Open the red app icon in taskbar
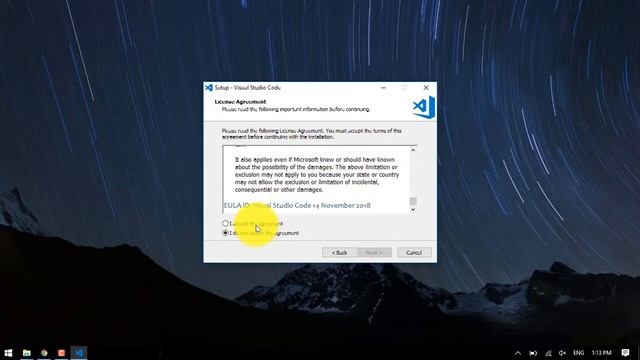 tap(62, 353)
